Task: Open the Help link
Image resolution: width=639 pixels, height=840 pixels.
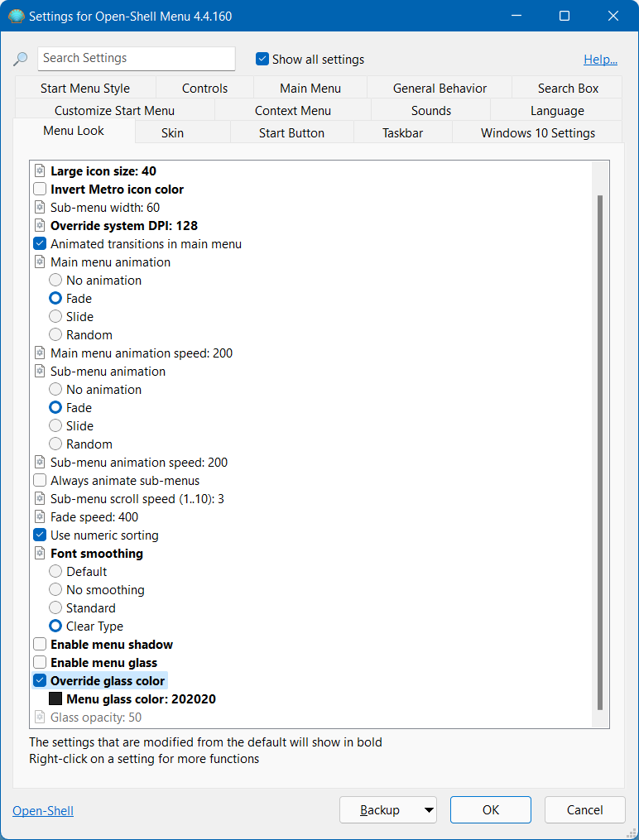Action: [x=600, y=60]
